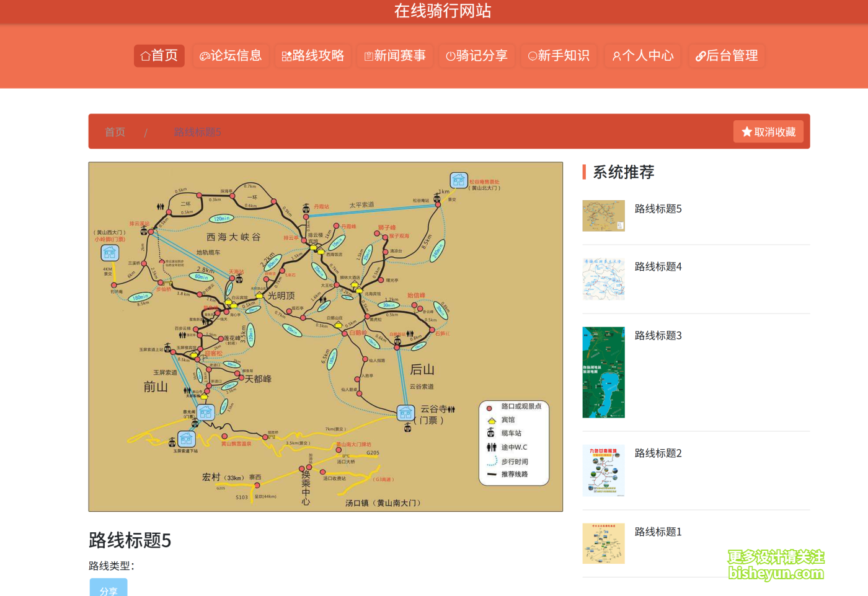
Task: Click the orange marker beside 系统推荐 heading
Action: pos(583,172)
